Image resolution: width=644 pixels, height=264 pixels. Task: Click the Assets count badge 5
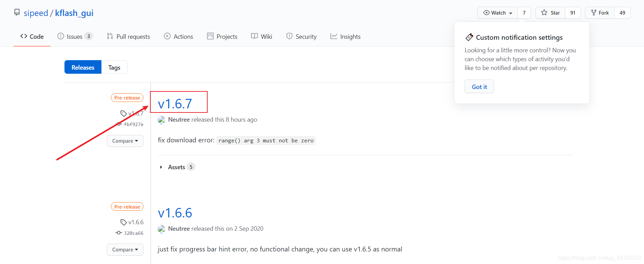[191, 167]
